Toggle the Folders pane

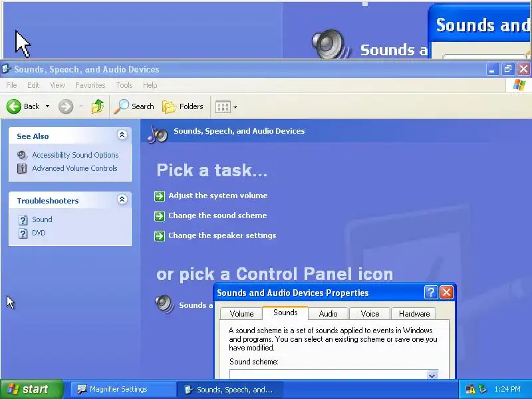[183, 106]
